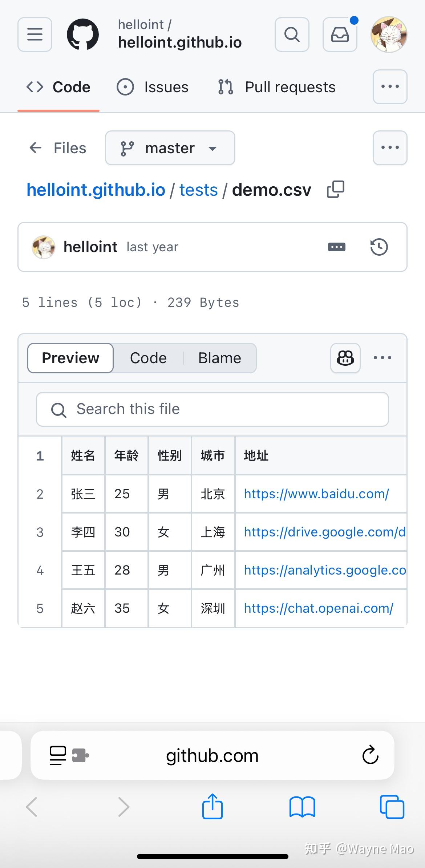425x868 pixels.
Task: Share the page via Safari share icon
Action: 212,807
